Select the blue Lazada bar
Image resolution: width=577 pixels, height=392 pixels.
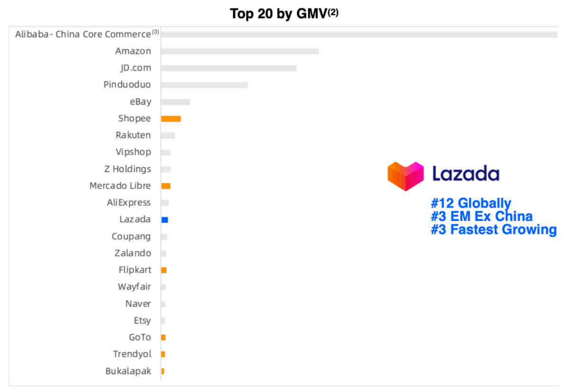165,220
